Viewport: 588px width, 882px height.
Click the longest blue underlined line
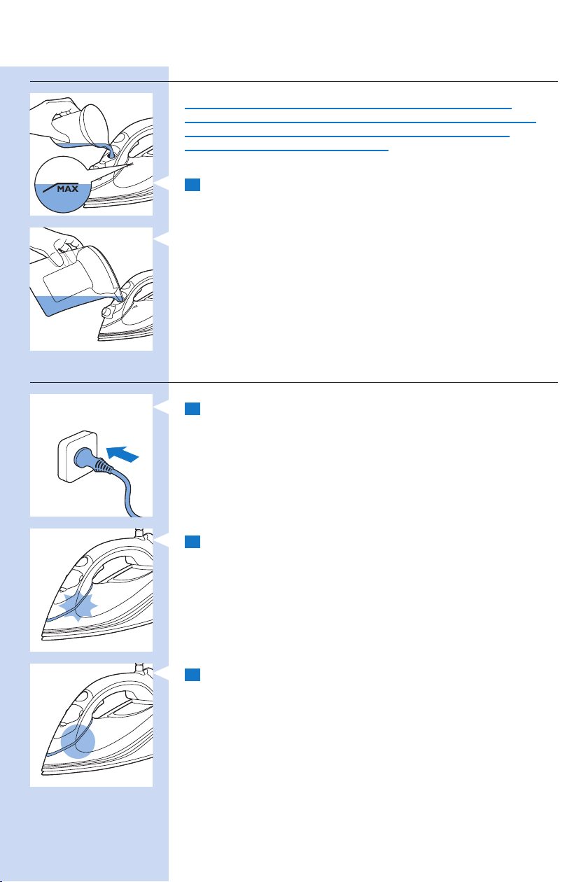(x=360, y=122)
